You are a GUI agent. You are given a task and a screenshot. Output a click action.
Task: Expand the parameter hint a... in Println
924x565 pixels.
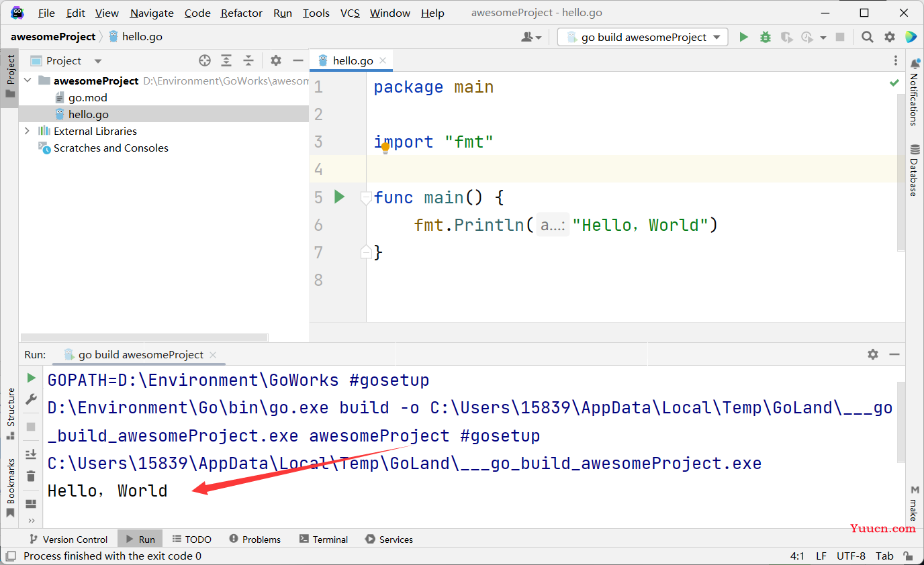(553, 225)
